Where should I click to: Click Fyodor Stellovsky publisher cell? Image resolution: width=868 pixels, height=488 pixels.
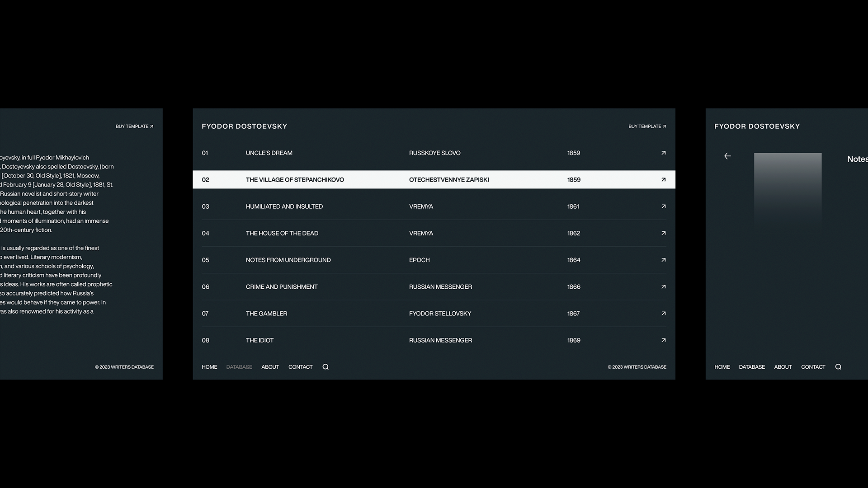[440, 313]
